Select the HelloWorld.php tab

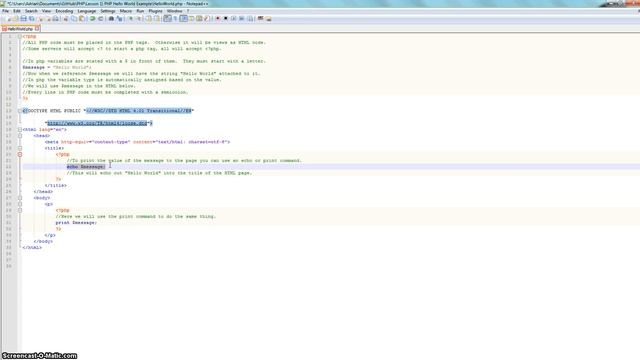[x=20, y=29]
